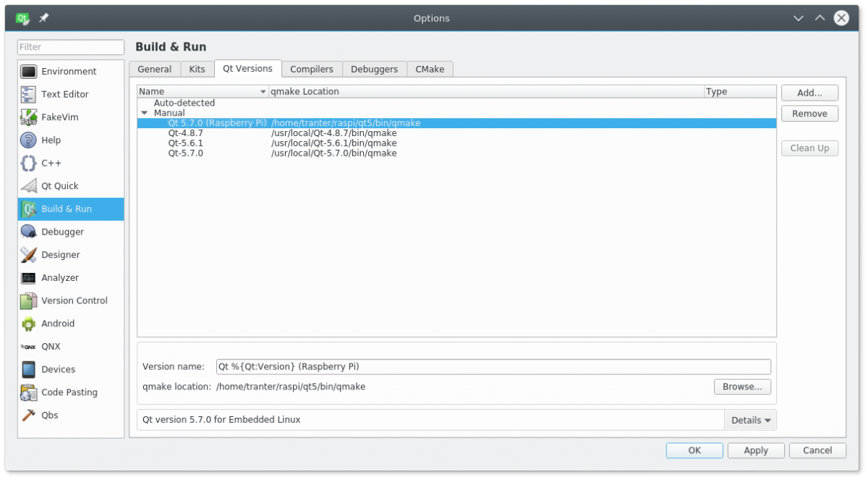Viewport: 868px width, 480px height.
Task: Open the C++ braces icon
Action: pos(29,163)
